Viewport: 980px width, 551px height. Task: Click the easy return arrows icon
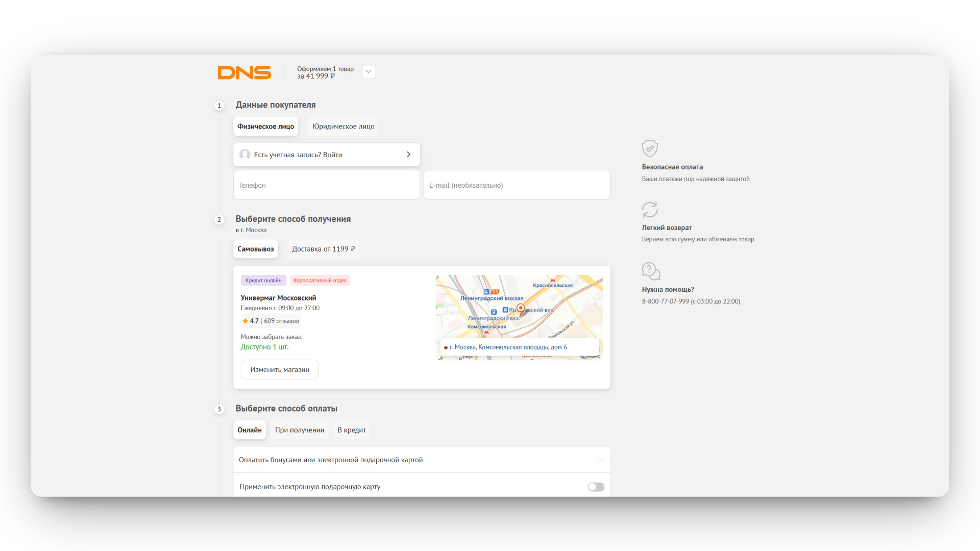649,210
